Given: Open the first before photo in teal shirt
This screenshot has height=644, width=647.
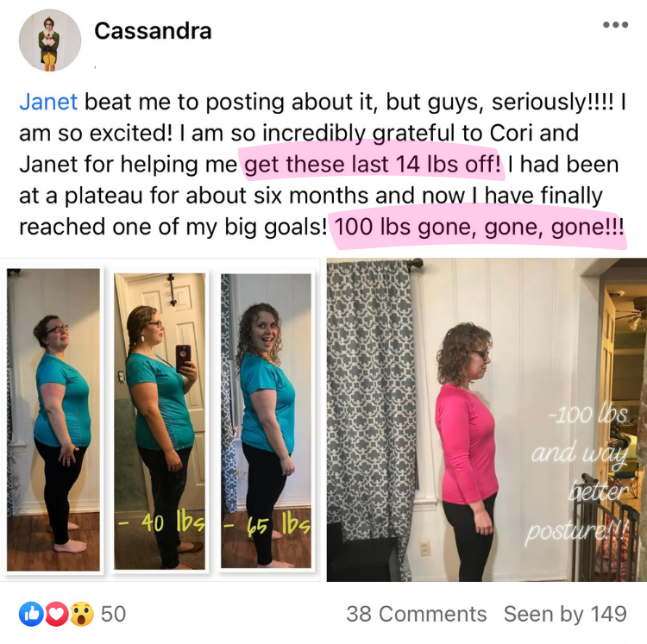Looking at the screenshot, I should point(53,420).
